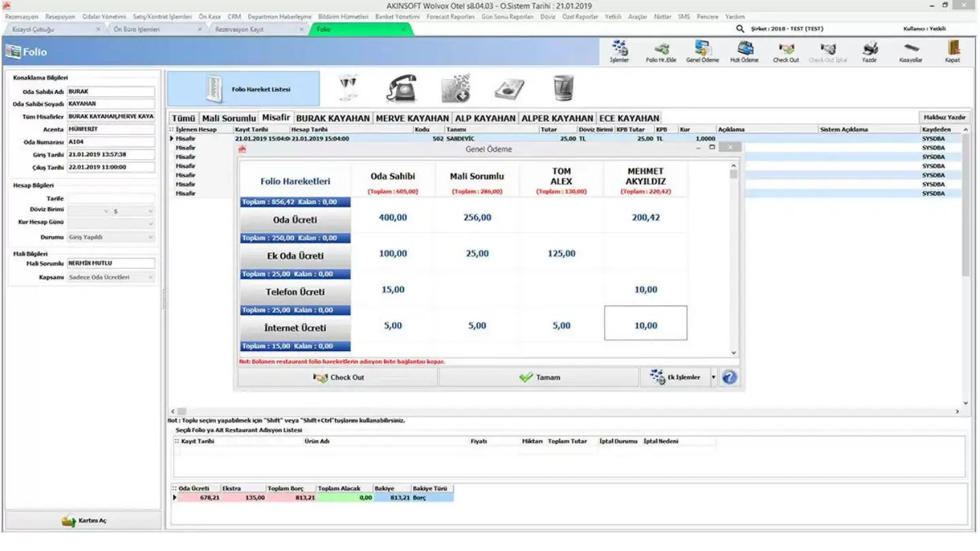This screenshot has width=980, height=551.
Task: Select the ECE KAYAHAN folio tab
Action: [630, 118]
